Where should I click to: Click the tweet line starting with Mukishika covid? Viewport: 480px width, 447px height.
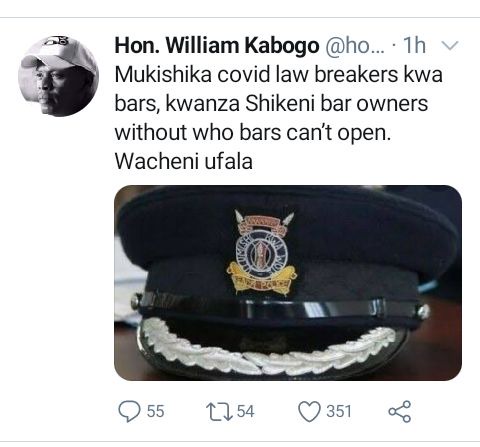pyautogui.click(x=279, y=75)
